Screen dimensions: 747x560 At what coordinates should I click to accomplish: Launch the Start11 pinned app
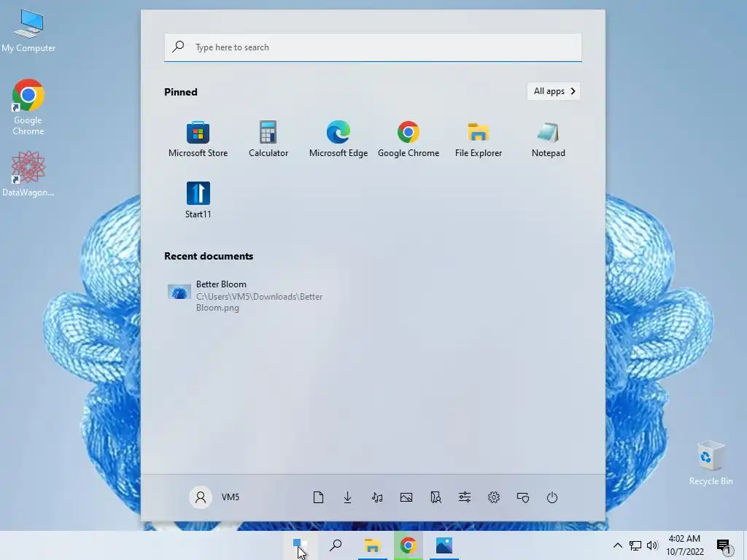(x=198, y=200)
